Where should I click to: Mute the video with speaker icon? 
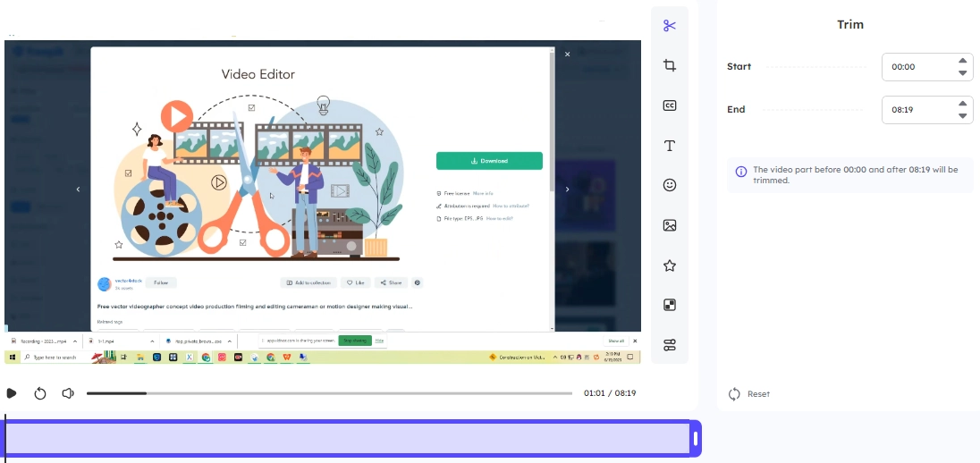68,393
